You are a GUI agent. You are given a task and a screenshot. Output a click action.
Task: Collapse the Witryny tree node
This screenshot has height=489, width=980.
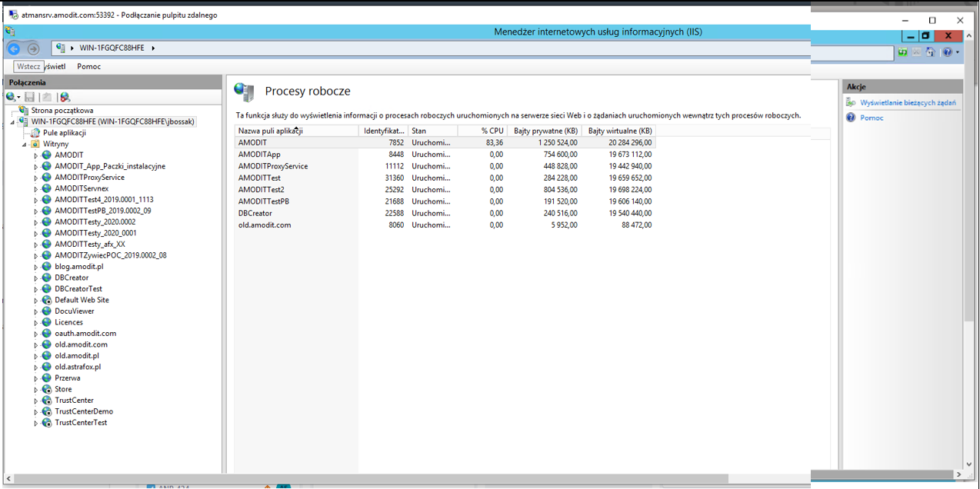coord(25,144)
